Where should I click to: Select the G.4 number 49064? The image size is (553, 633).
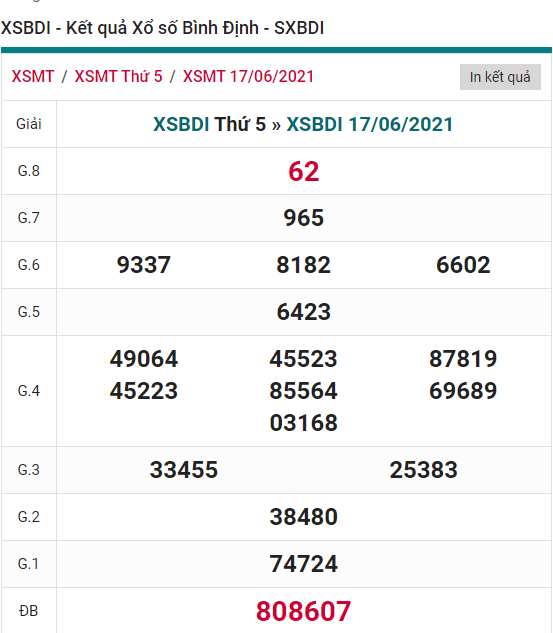144,358
